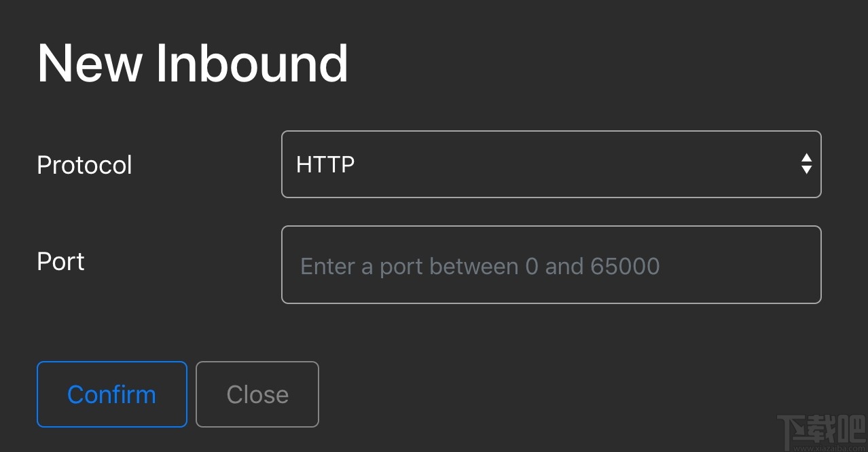Image resolution: width=868 pixels, height=452 pixels.
Task: Dismiss the New Inbound dialog with Close
Action: click(257, 394)
